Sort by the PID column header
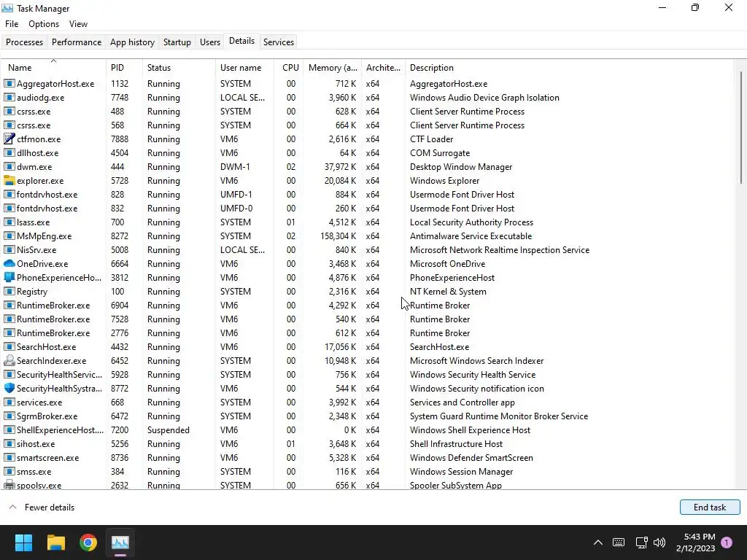The height and width of the screenshot is (560, 747). pyautogui.click(x=124, y=68)
